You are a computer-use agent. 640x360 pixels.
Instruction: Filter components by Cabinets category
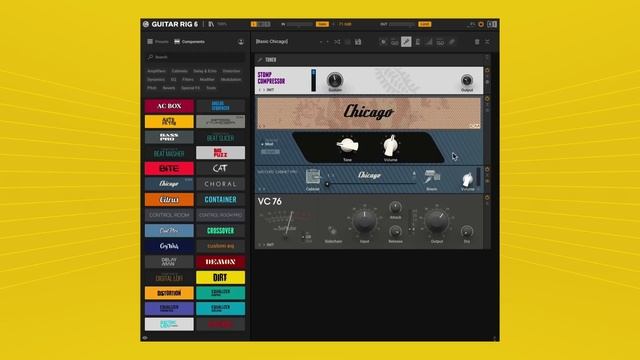point(179,71)
